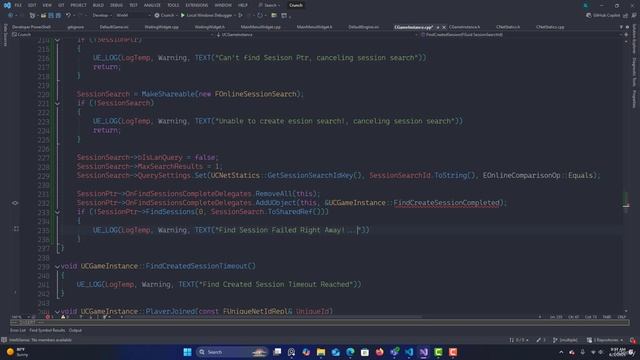
Task: Open the UCGameInstance class navigation dropdown
Action: [x=317, y=35]
